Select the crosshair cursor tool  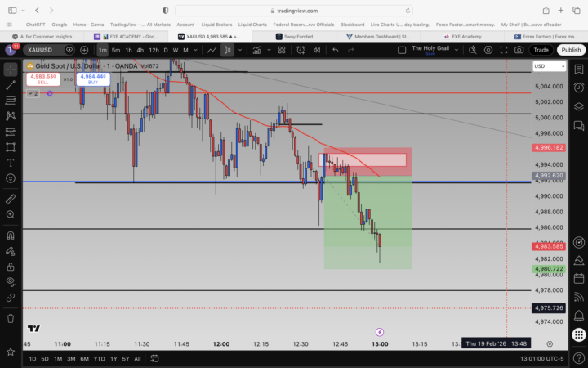tap(11, 70)
